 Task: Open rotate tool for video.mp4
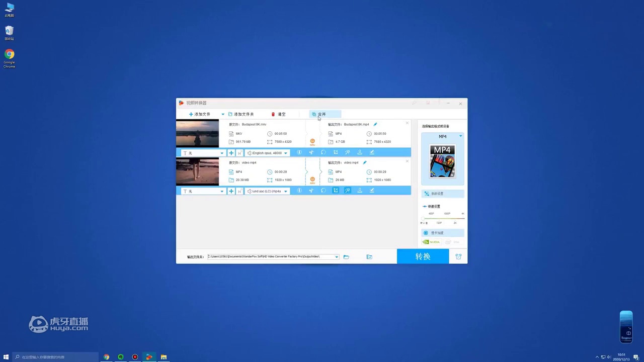point(324,191)
